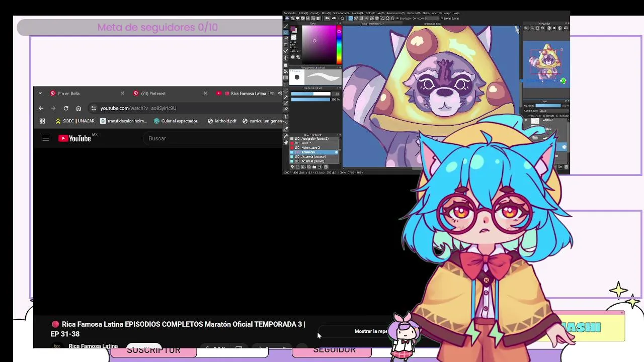The image size is (644, 362).
Task: Open the 'Rica Famosa Latina' channel name
Action: [93, 346]
